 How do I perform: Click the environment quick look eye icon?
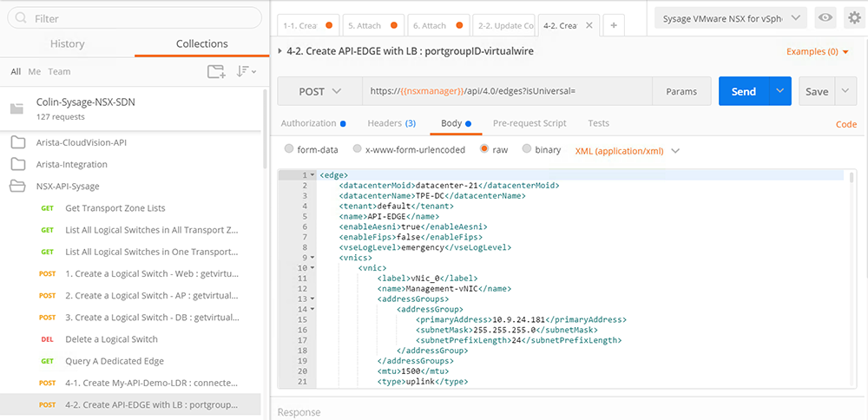click(x=825, y=17)
